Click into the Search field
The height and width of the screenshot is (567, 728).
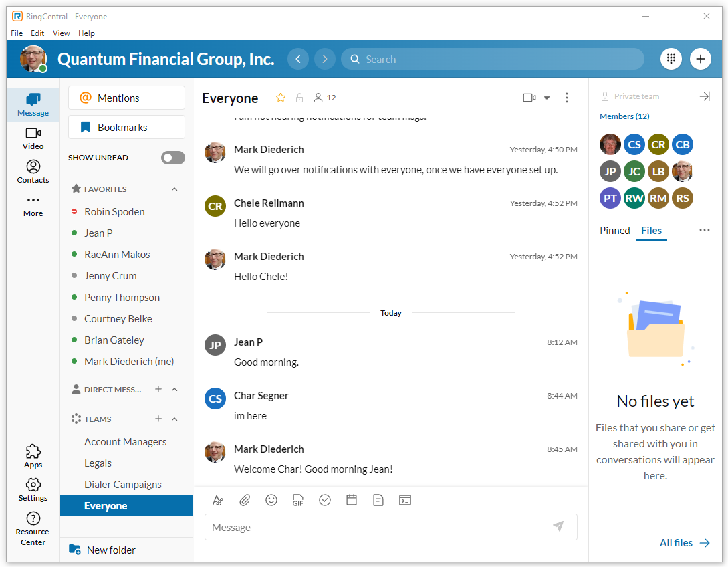pyautogui.click(x=493, y=60)
